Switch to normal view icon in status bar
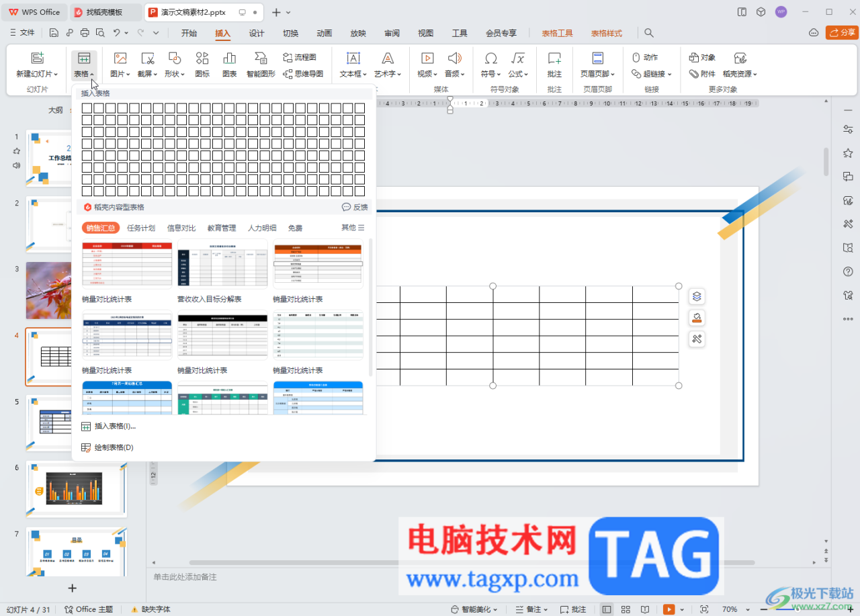Screen dimensions: 860x616 click(607, 609)
